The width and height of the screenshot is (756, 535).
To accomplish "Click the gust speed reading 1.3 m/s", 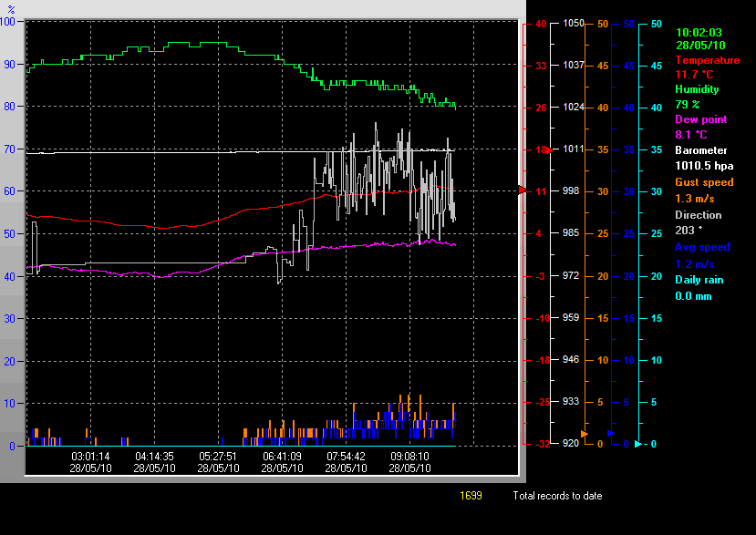I will (694, 199).
